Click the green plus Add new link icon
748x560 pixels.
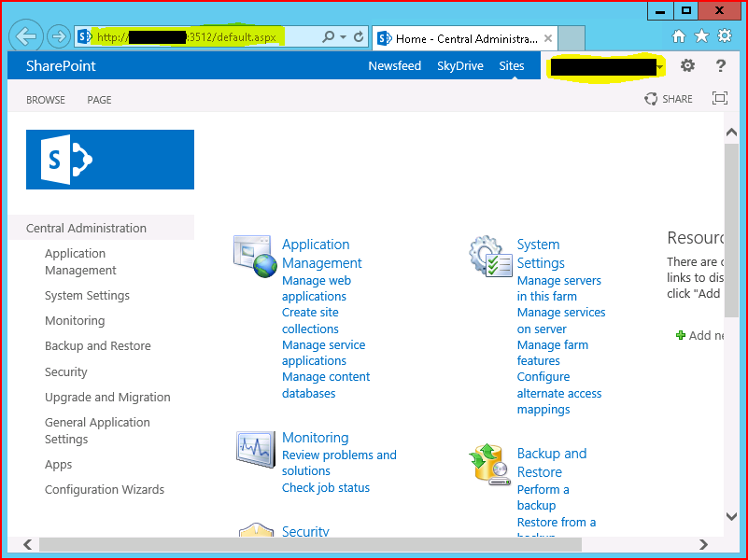[x=681, y=335]
